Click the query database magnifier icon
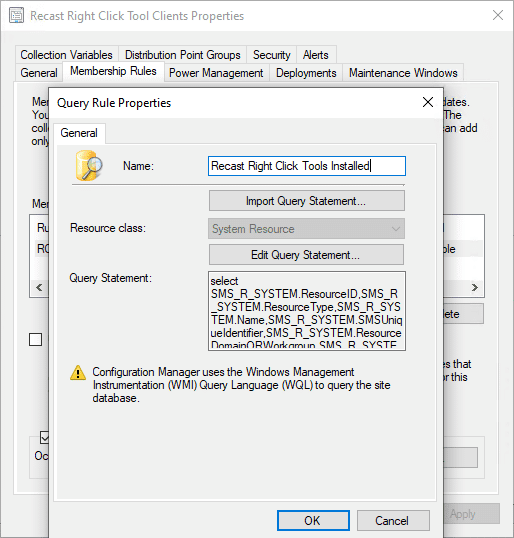This screenshot has width=514, height=538. click(x=89, y=165)
